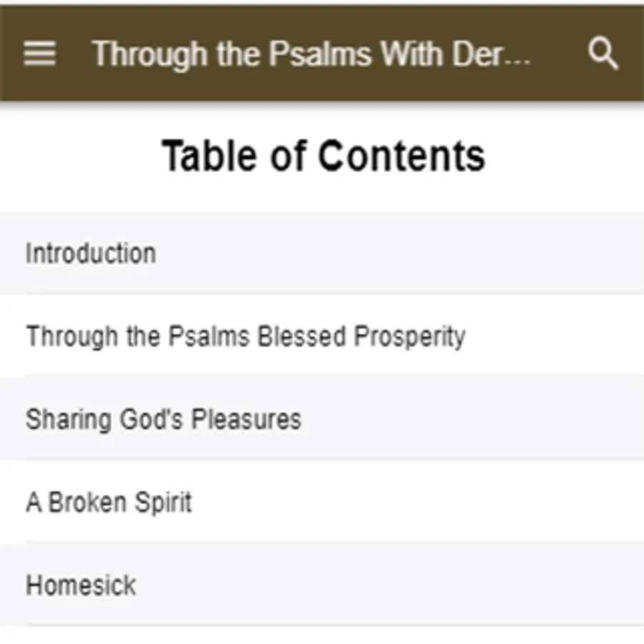The height and width of the screenshot is (644, 644).
Task: Click the Table of Contents heading
Action: [x=323, y=156]
